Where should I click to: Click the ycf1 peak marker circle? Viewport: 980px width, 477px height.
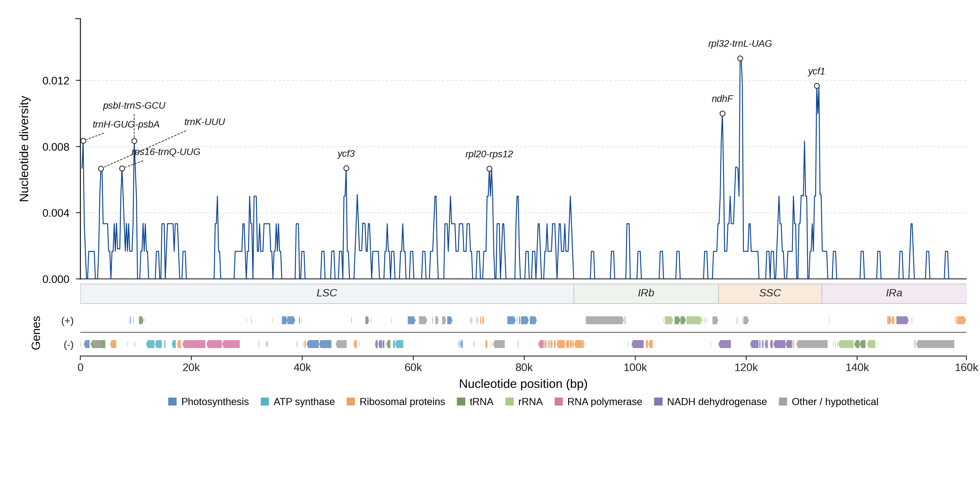click(x=817, y=86)
